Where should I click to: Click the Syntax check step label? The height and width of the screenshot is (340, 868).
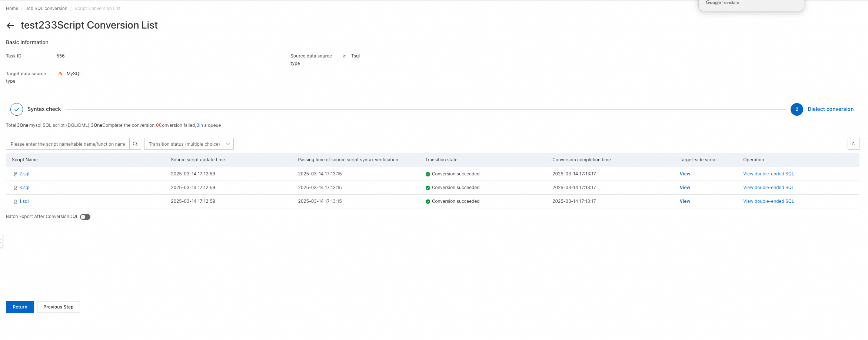tap(44, 109)
